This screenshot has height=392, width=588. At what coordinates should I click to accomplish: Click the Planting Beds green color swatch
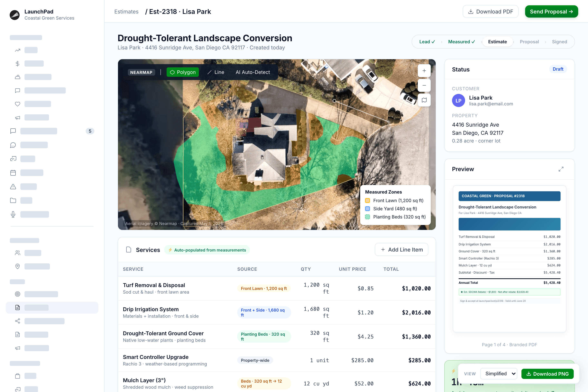click(x=367, y=217)
